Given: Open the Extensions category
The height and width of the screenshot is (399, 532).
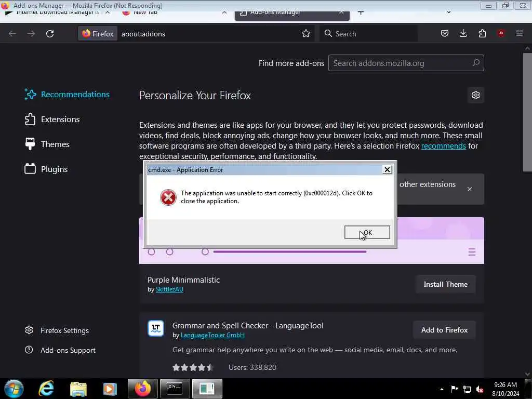Looking at the screenshot, I should click(52, 119).
